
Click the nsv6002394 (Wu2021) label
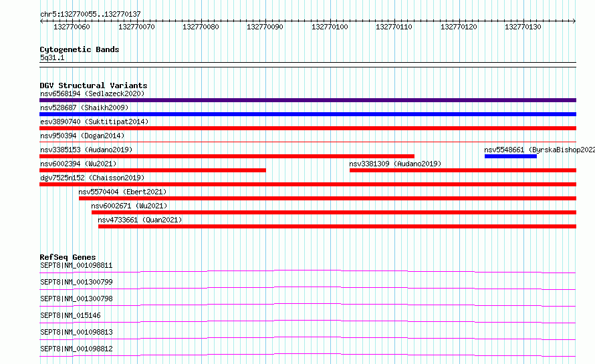point(78,164)
